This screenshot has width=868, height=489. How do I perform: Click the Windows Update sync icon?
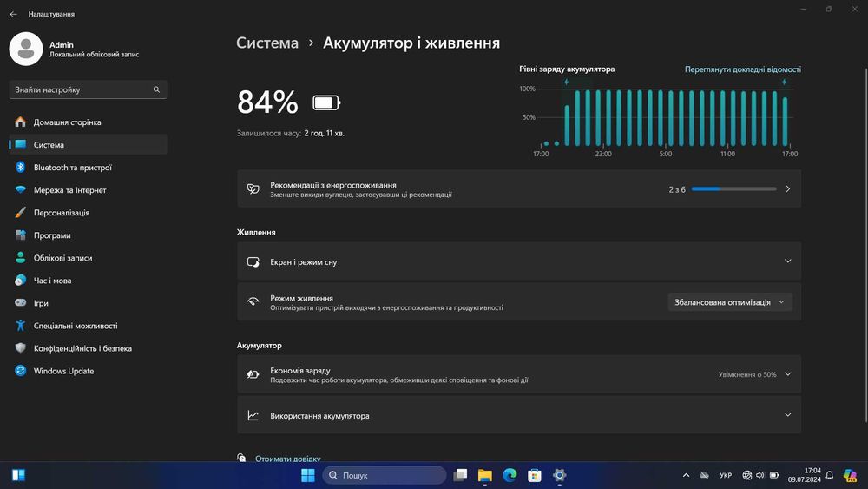(21, 371)
